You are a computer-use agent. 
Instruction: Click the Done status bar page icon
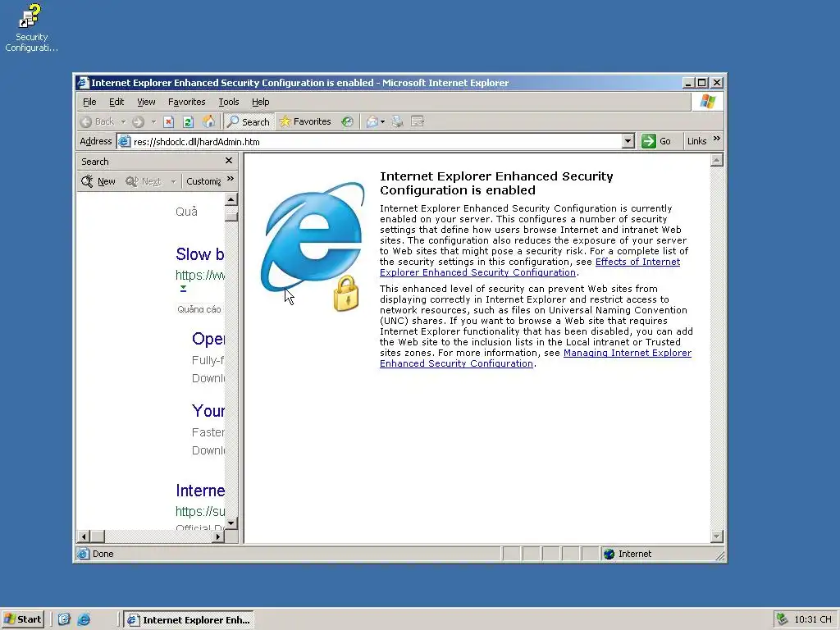(83, 554)
